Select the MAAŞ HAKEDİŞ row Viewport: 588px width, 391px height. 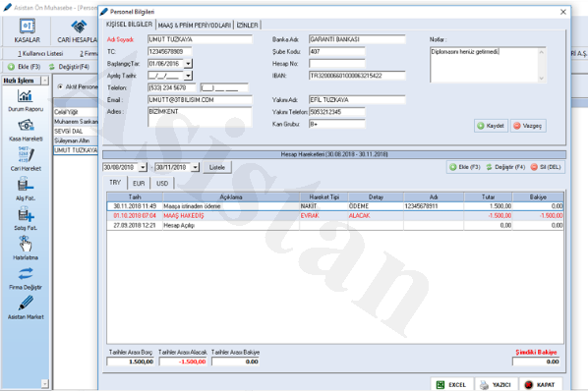click(335, 216)
